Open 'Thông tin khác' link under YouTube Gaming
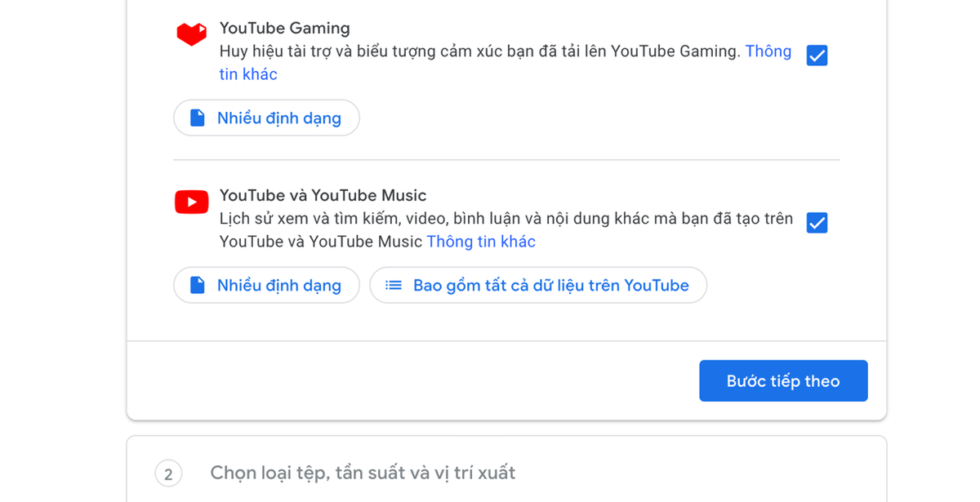 [768, 51]
